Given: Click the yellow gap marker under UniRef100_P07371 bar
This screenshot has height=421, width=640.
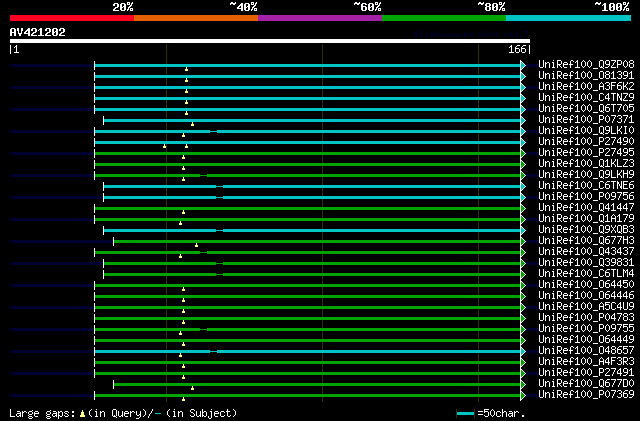Looking at the screenshot, I should 193,124.
